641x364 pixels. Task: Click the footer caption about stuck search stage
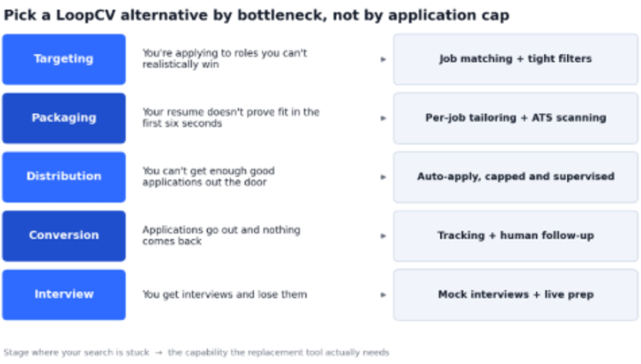196,352
